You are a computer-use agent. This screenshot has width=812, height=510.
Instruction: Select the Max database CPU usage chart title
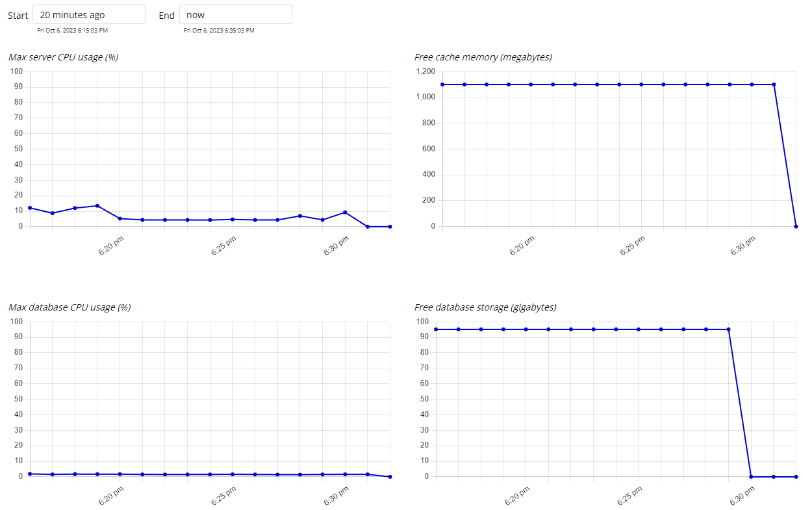pyautogui.click(x=70, y=307)
